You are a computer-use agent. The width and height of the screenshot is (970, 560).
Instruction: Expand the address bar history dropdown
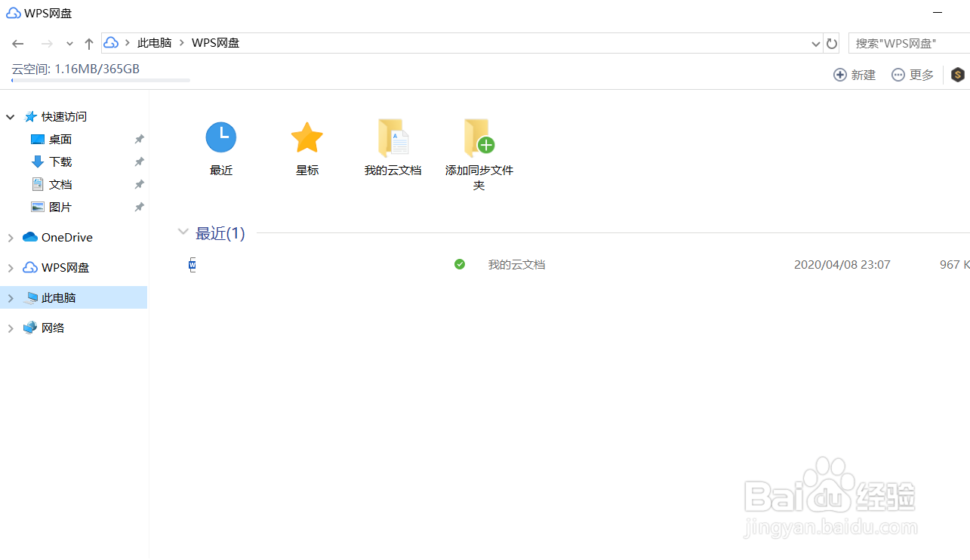816,44
